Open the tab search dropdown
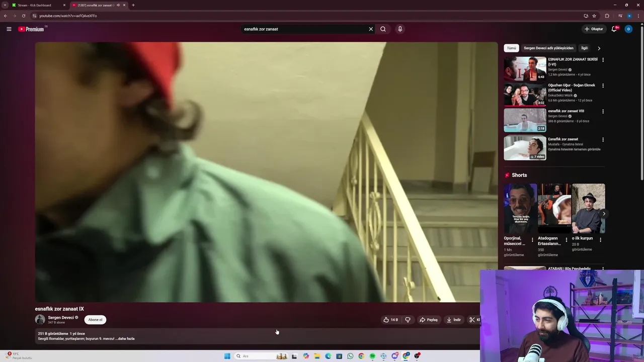Viewport: 644px width, 362px height. 5,5
